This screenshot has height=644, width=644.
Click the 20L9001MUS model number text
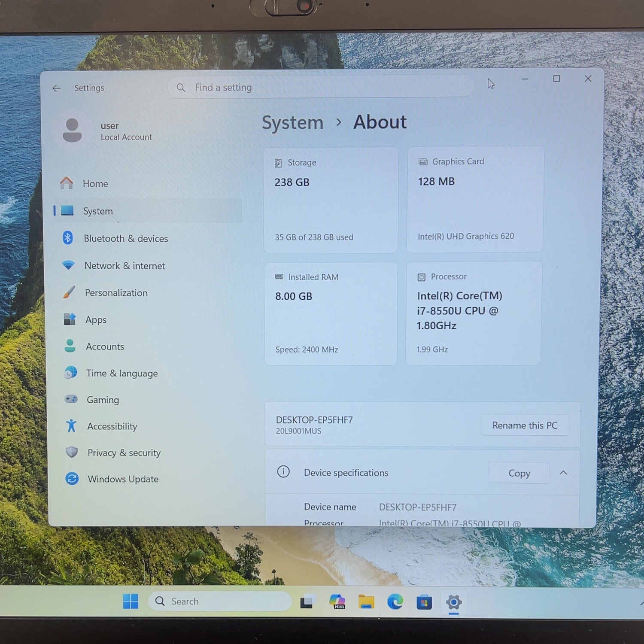click(298, 431)
